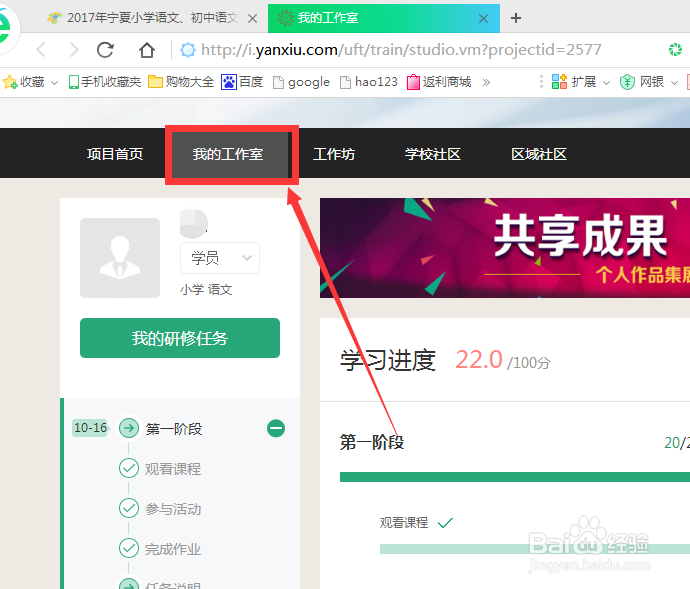This screenshot has width=690, height=589.
Task: Switch to the 2017年宁夏小学语文 tab
Action: tap(152, 18)
